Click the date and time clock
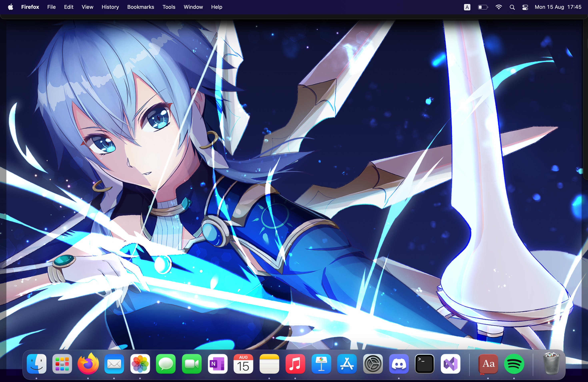Image resolution: width=588 pixels, height=382 pixels. [558, 7]
